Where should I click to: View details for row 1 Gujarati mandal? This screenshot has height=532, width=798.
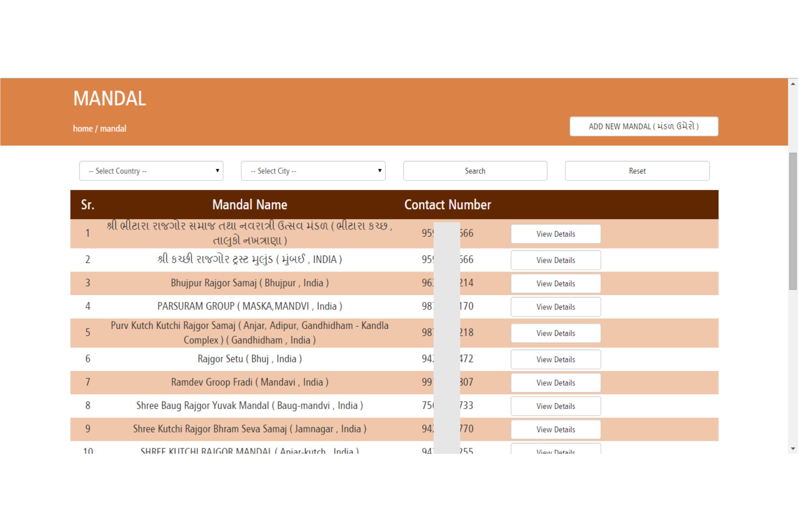click(x=556, y=234)
